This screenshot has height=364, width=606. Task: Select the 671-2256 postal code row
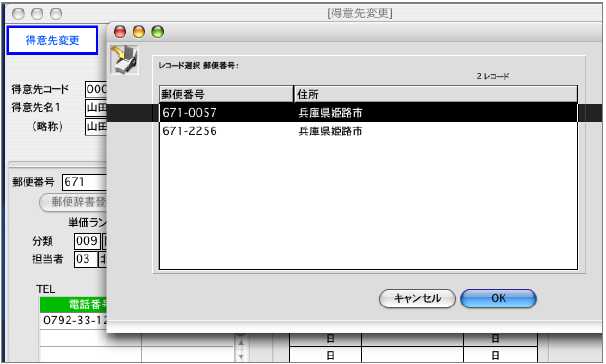368,131
